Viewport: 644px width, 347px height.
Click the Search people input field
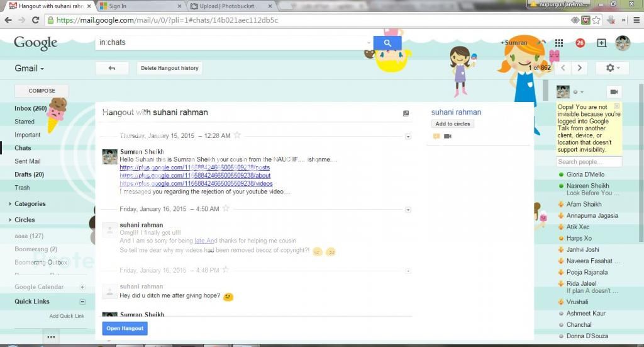pos(589,162)
